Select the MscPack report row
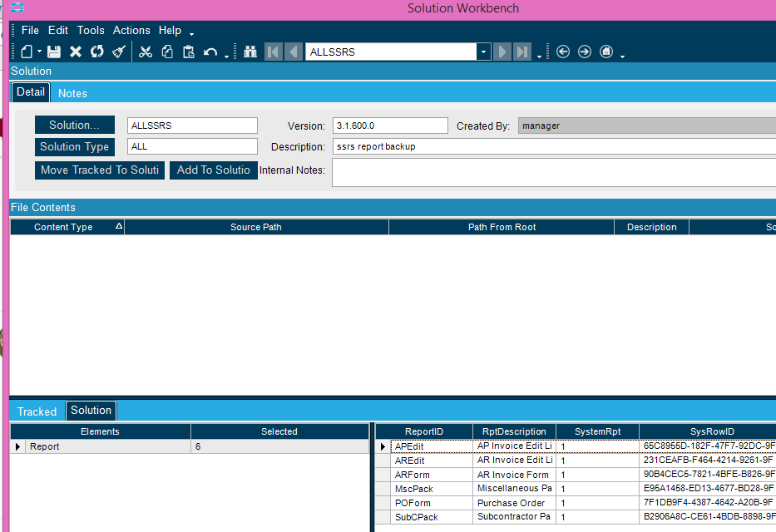This screenshot has height=532, width=776. point(576,489)
